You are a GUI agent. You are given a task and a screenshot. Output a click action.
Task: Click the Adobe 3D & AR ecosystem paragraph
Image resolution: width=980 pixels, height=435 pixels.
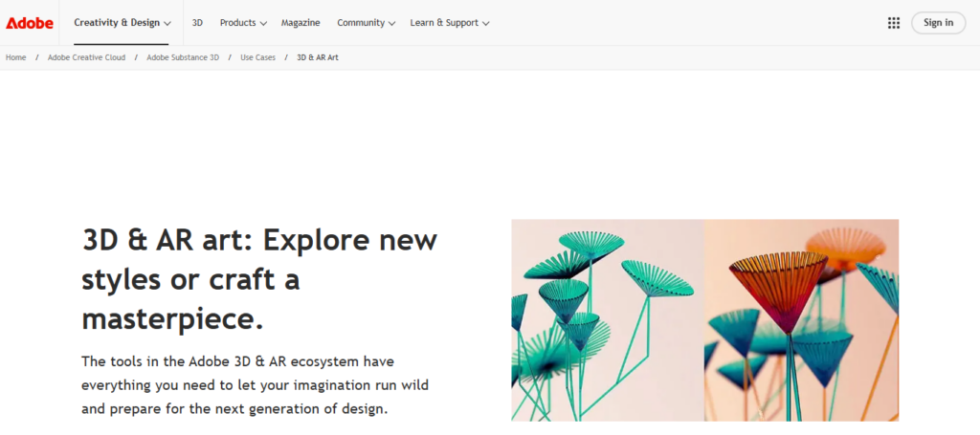pos(237,385)
